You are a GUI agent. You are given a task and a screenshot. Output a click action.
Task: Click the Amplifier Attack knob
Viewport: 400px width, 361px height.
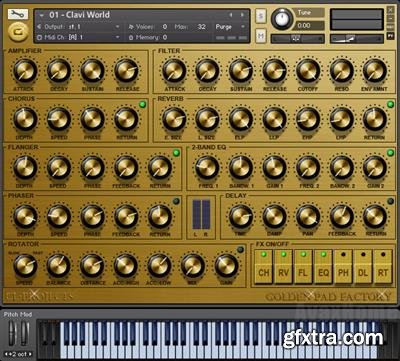point(25,71)
